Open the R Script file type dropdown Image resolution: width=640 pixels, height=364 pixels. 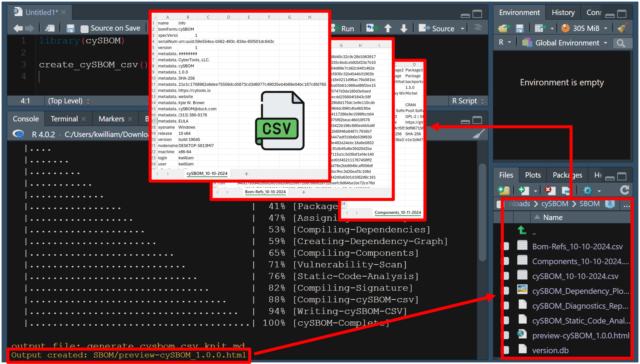point(468,101)
